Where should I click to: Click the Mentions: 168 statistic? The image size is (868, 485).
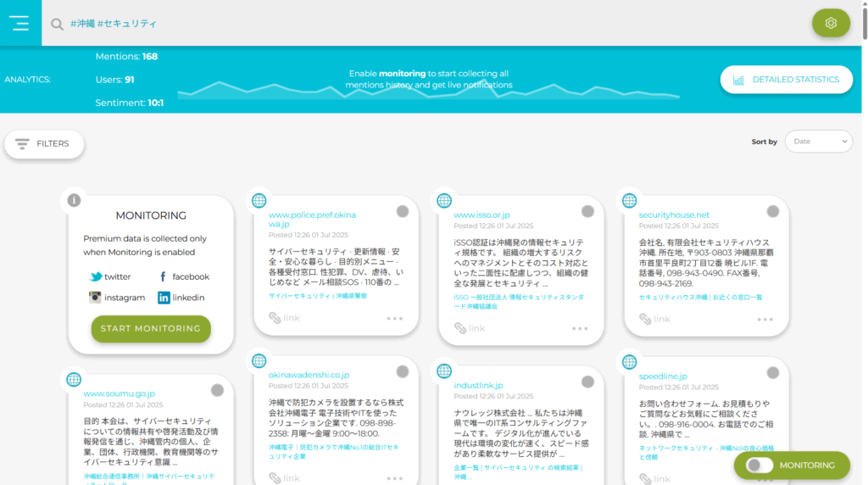click(x=126, y=57)
